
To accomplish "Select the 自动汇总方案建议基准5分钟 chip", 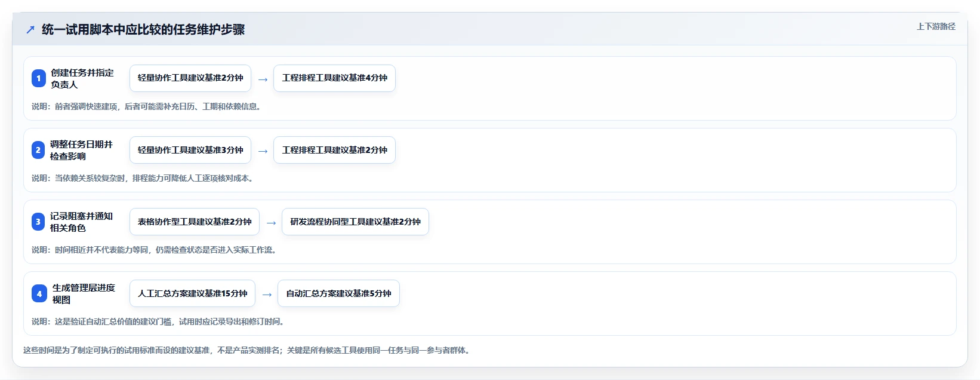I will 338,293.
